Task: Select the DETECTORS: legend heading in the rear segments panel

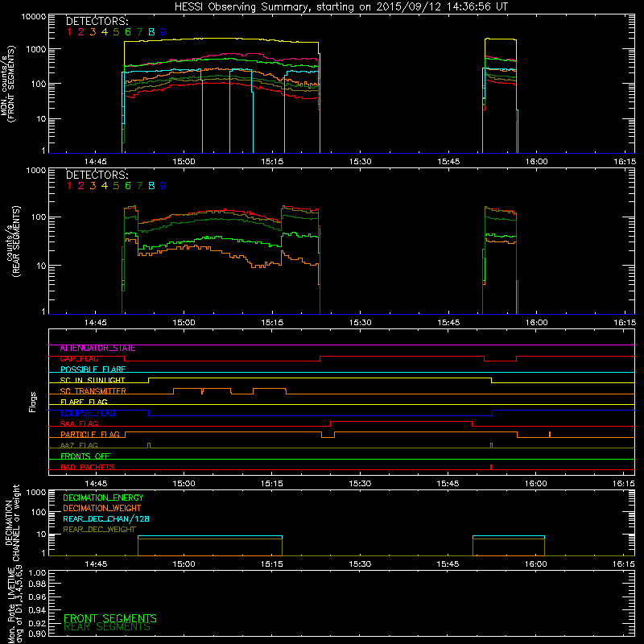Action: tap(97, 175)
